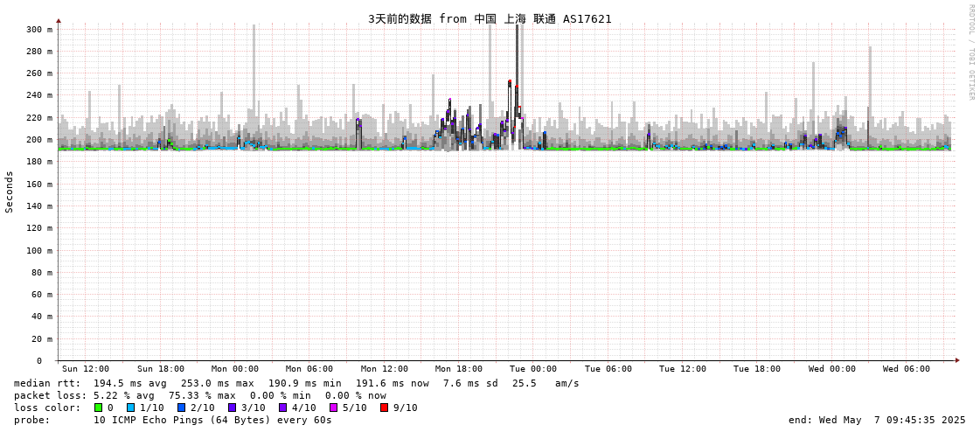Click the '240 m' y-axis label
Image resolution: width=980 pixels, height=432 pixels.
pyautogui.click(x=39, y=95)
